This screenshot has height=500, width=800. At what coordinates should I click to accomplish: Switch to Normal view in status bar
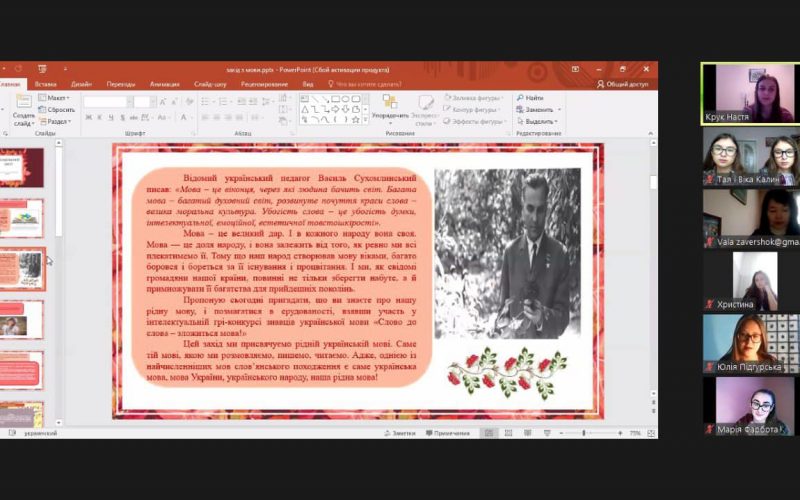[488, 433]
